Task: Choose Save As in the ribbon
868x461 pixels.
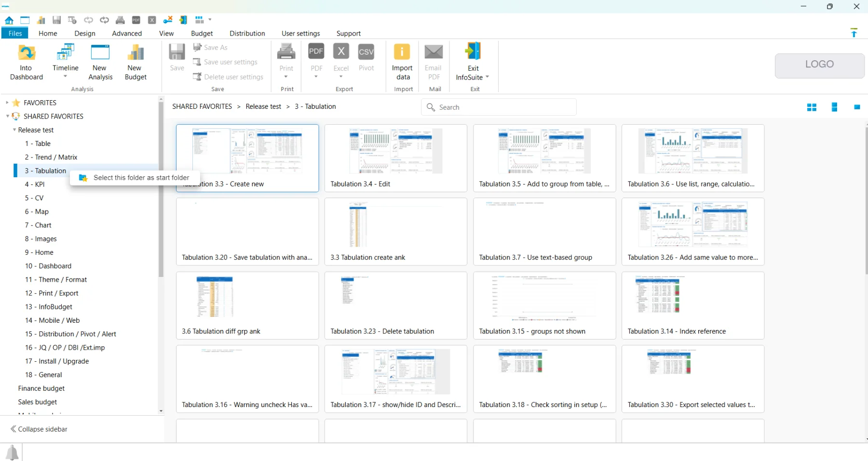Action: (x=210, y=47)
